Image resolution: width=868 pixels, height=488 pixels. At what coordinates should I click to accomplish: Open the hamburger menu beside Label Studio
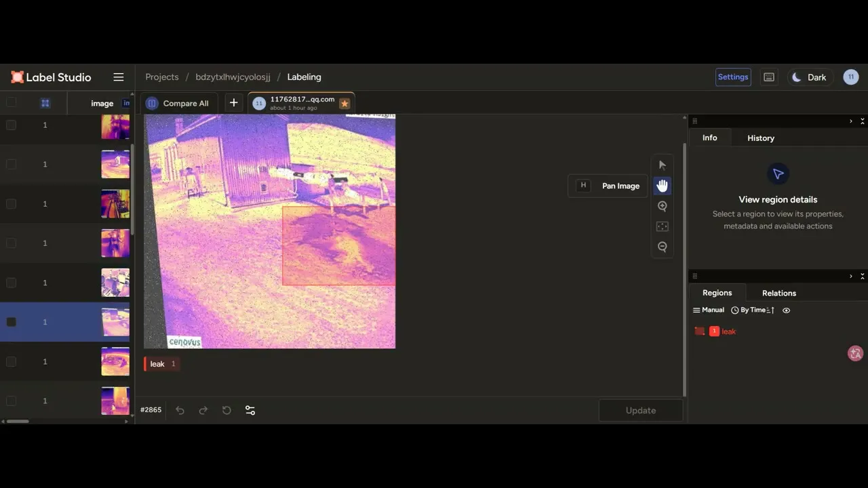pos(119,77)
